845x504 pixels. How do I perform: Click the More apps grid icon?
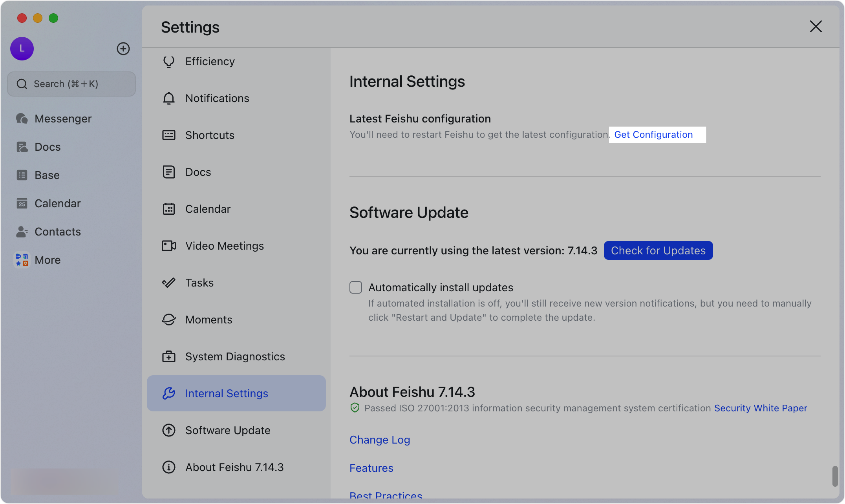pyautogui.click(x=22, y=260)
